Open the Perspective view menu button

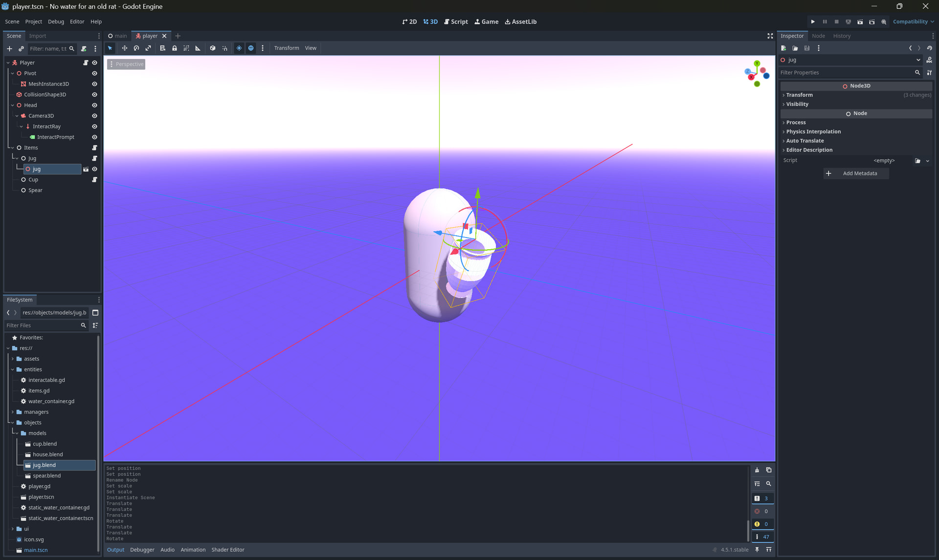click(126, 64)
